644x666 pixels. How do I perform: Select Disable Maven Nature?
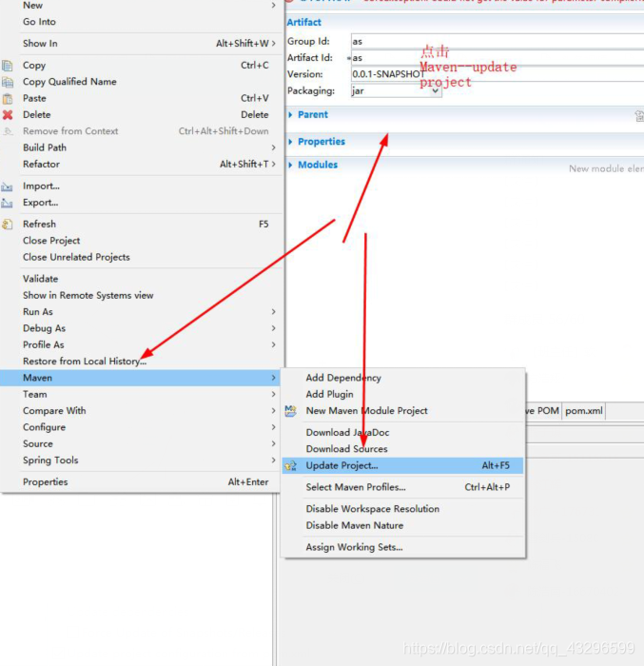355,525
